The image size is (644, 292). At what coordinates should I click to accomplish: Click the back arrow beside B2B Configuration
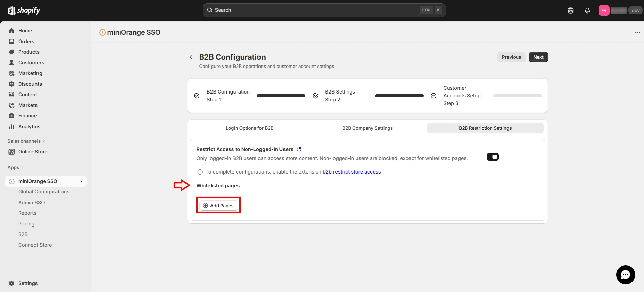[x=192, y=57]
